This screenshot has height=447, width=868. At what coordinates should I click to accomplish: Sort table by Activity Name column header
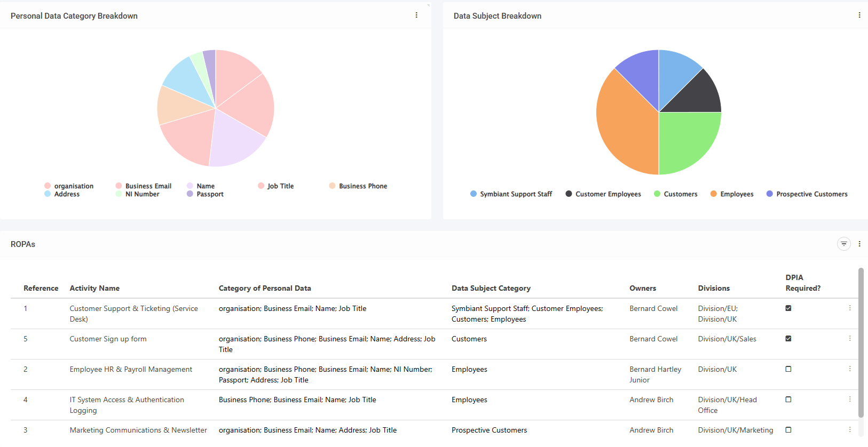tap(94, 288)
